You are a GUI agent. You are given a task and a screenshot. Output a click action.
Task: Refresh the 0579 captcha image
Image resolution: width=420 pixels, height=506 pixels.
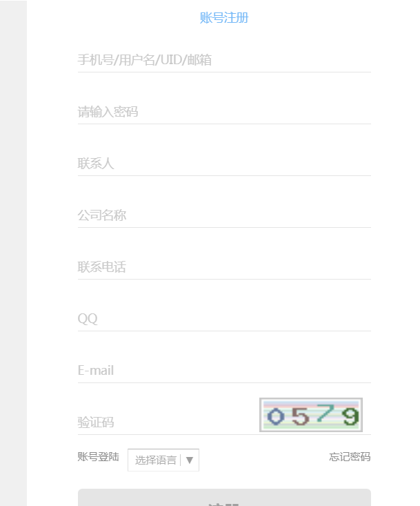pos(311,415)
